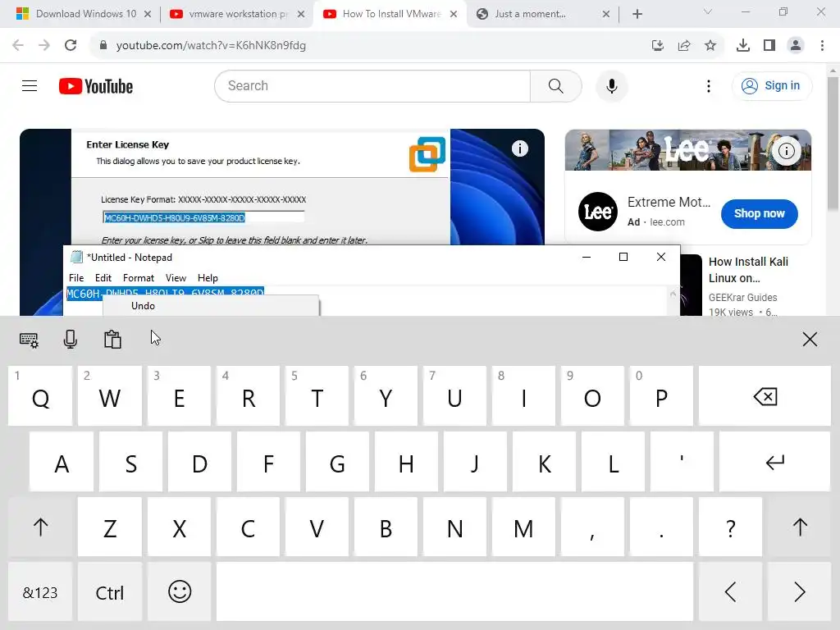
Task: Select Undo in context menu
Action: [x=143, y=306]
